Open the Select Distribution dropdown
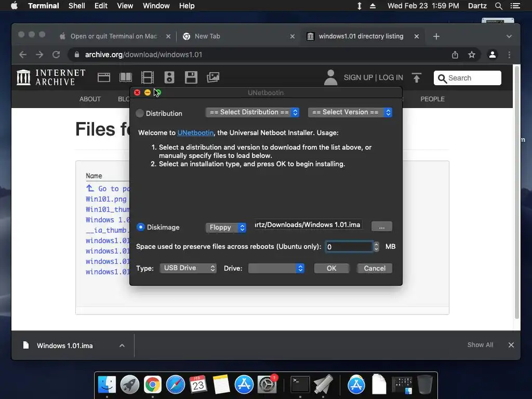This screenshot has width=532, height=399. click(x=252, y=112)
